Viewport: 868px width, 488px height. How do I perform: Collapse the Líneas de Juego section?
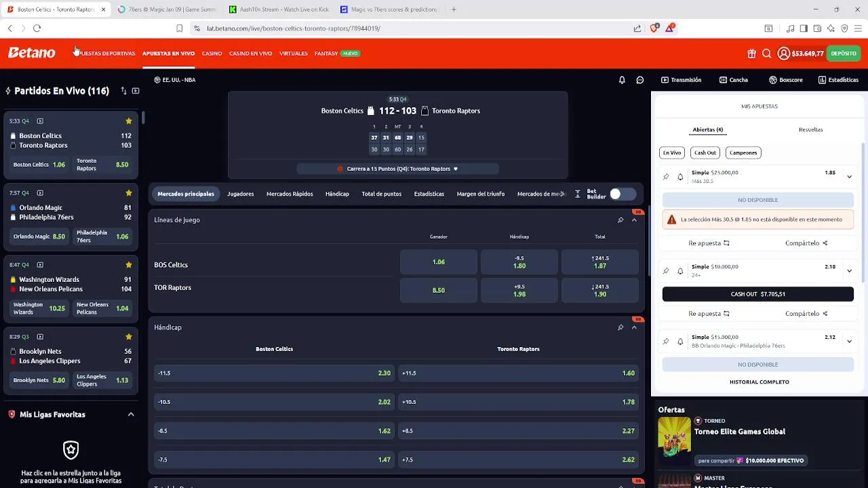pyautogui.click(x=634, y=220)
